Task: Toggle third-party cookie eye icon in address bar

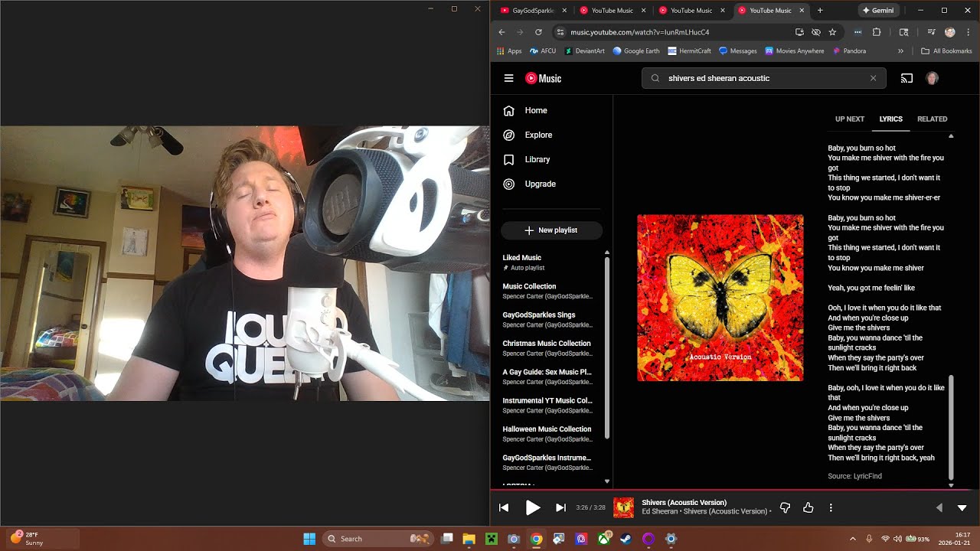Action: [816, 32]
